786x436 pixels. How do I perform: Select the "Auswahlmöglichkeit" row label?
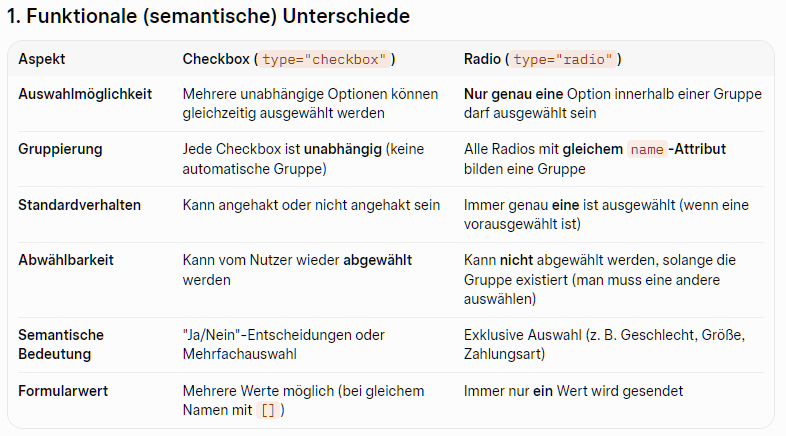point(85,94)
